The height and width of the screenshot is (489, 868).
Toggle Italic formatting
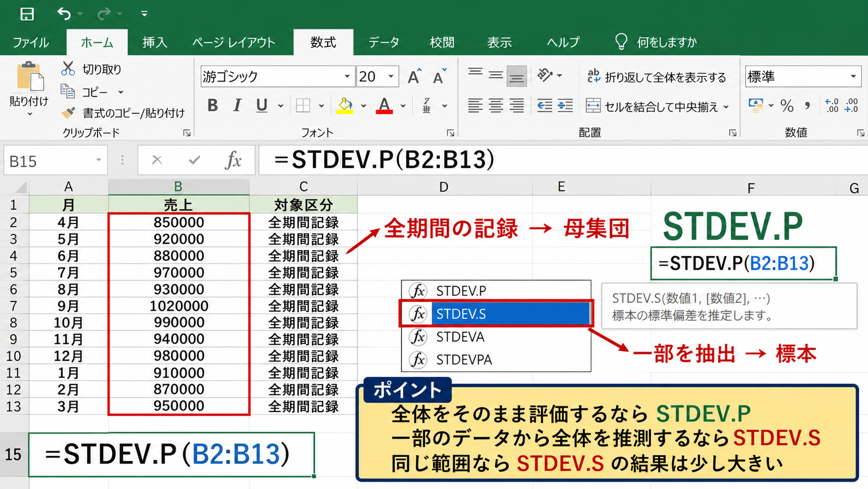tap(237, 106)
